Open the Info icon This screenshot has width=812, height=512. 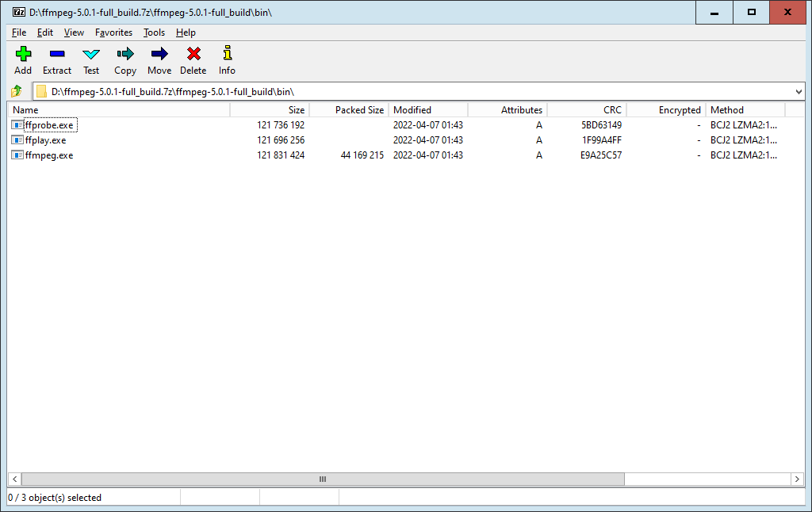click(x=228, y=53)
